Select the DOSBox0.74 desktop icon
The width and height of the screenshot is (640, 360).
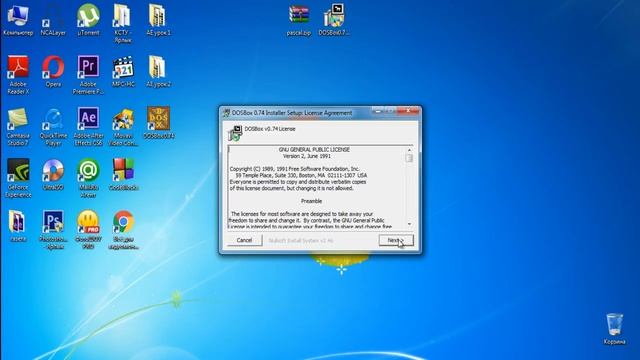158,123
